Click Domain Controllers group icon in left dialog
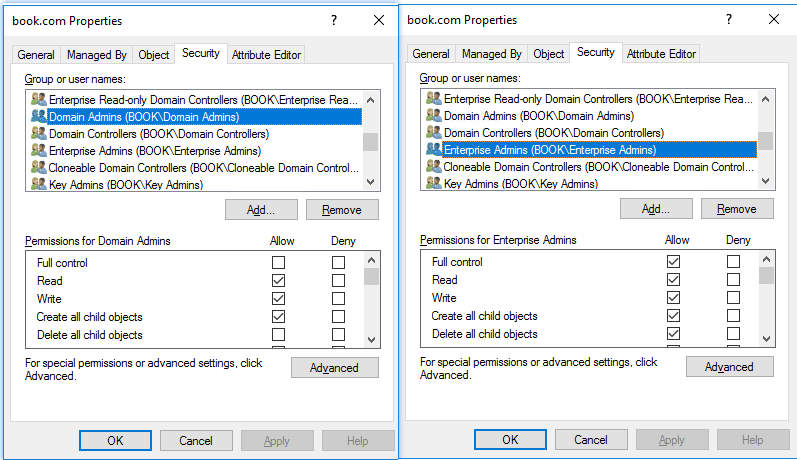This screenshot has width=797, height=460. [39, 133]
